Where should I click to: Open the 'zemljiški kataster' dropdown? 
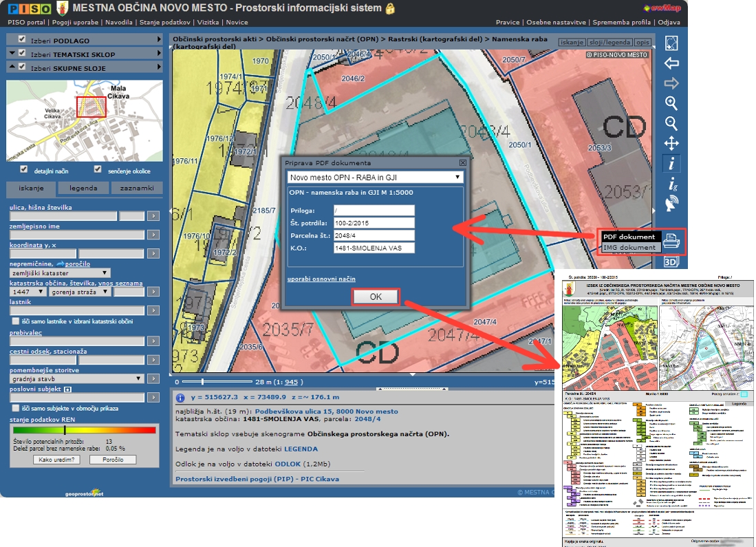60,273
